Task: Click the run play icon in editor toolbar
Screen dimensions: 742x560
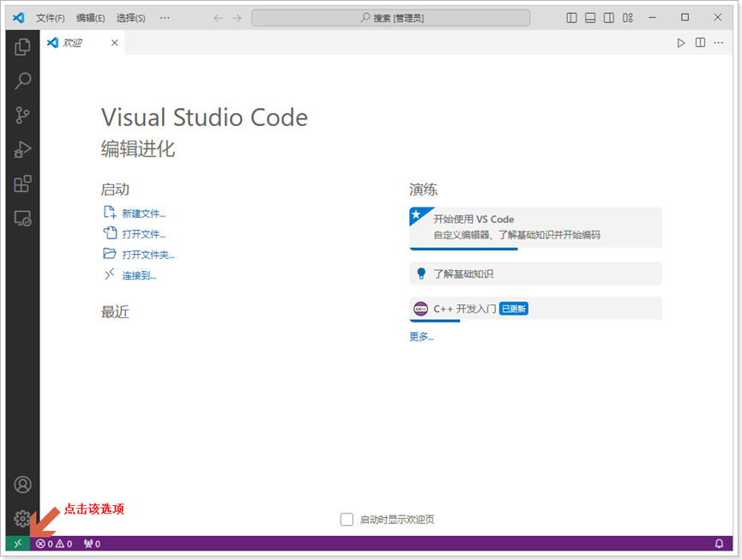Action: click(x=681, y=43)
